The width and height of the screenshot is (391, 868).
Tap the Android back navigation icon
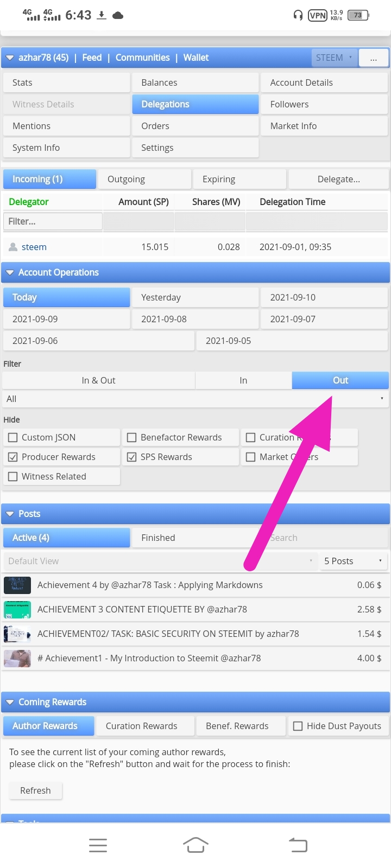(x=298, y=845)
